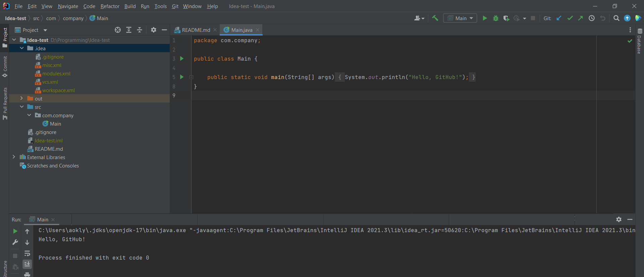
Task: Open Search Everywhere magnifier
Action: click(x=616, y=18)
